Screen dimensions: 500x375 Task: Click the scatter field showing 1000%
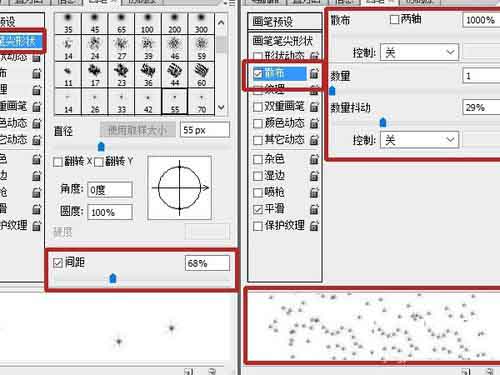pos(482,20)
